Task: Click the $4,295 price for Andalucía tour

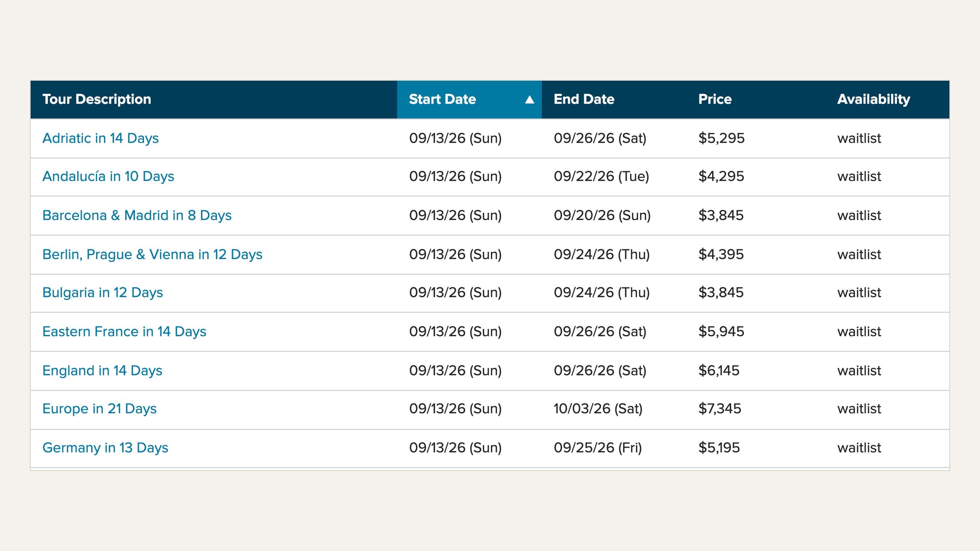Action: point(721,176)
